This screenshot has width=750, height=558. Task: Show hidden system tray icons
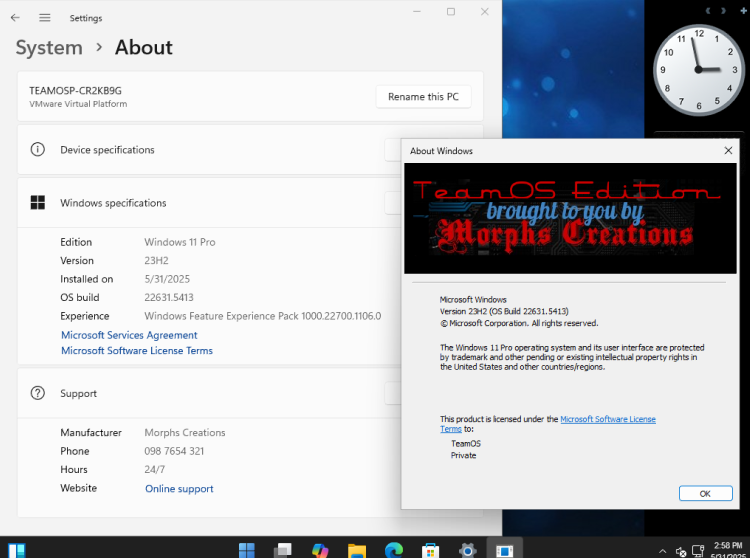click(x=662, y=551)
